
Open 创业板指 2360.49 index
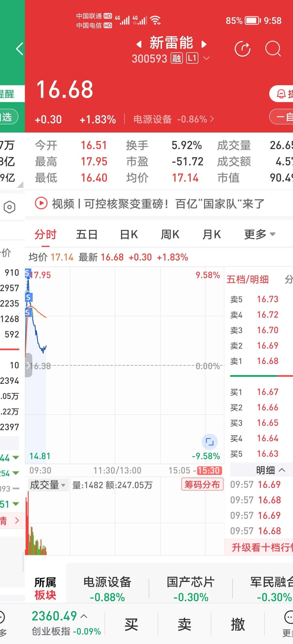coord(66,623)
